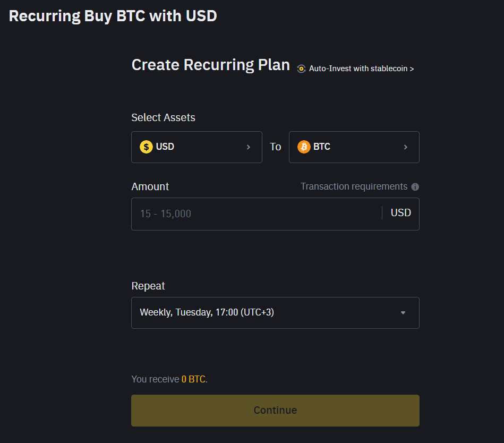Expand the USD asset selector chevron
504x443 pixels.
(x=249, y=147)
